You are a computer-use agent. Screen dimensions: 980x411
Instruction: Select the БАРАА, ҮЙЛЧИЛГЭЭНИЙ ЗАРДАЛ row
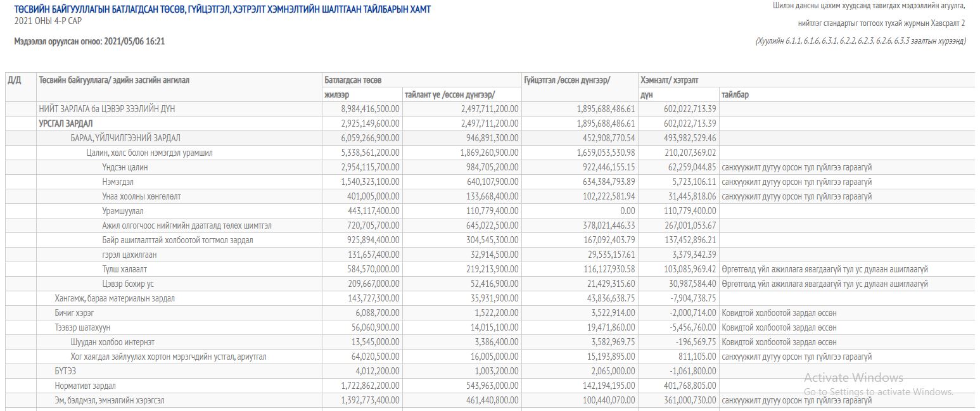[490, 138]
